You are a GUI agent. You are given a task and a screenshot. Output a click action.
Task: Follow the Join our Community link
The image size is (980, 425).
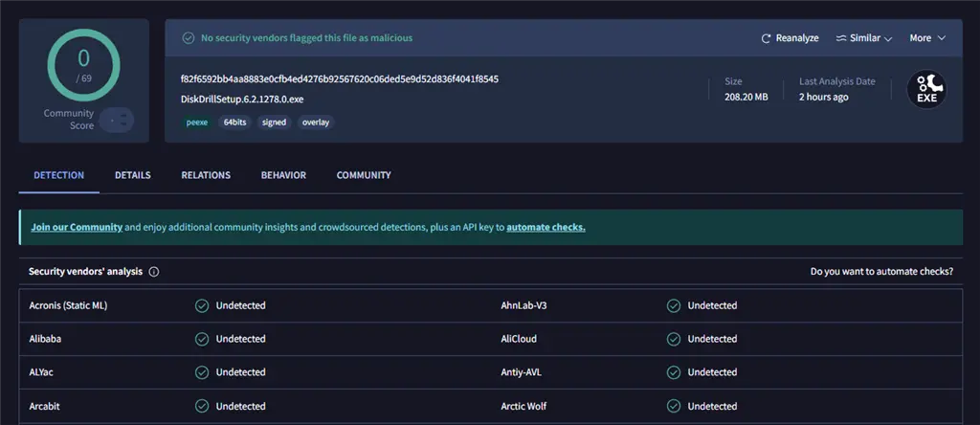77,228
